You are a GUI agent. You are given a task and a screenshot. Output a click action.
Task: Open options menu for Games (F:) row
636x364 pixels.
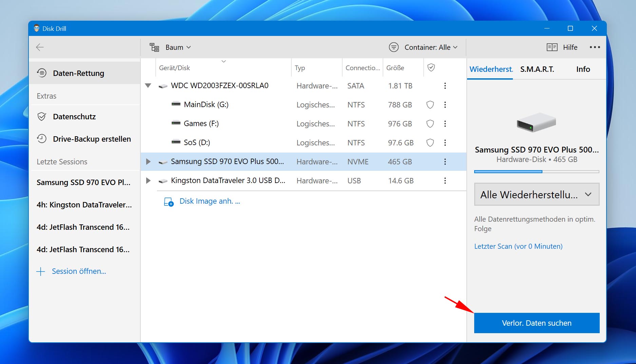click(445, 124)
